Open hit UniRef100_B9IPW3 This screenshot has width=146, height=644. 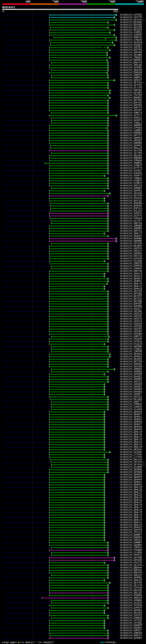131,25
